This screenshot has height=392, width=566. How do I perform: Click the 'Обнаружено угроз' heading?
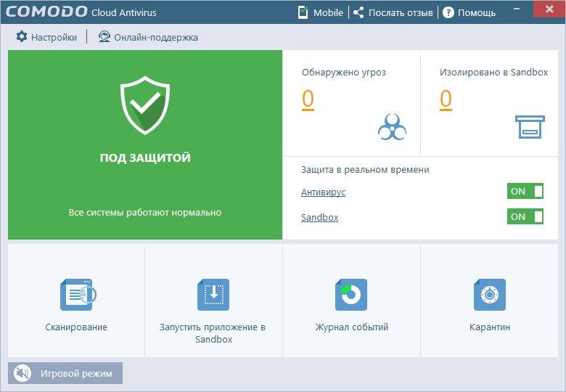click(x=344, y=73)
